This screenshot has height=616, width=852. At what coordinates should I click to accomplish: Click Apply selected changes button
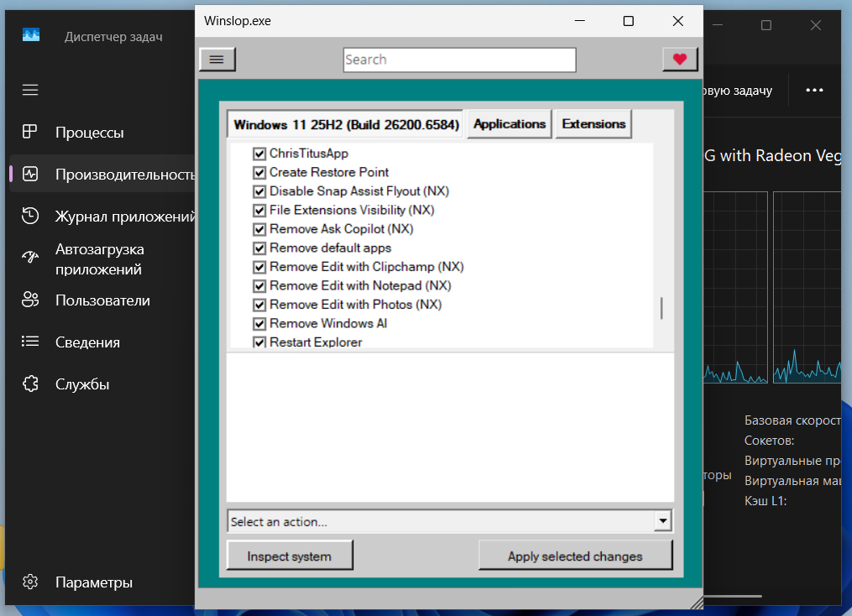(x=575, y=556)
